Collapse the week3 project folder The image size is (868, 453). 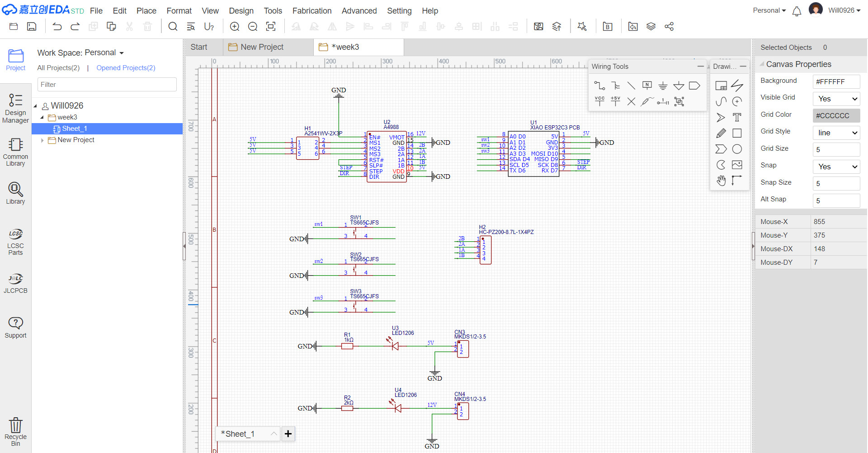coord(42,118)
